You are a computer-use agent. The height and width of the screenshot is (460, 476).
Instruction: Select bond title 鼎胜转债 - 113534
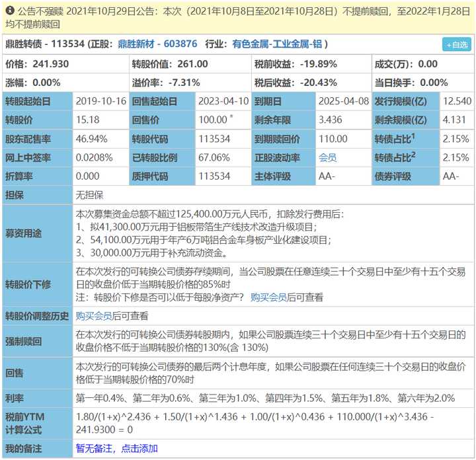pyautogui.click(x=45, y=44)
